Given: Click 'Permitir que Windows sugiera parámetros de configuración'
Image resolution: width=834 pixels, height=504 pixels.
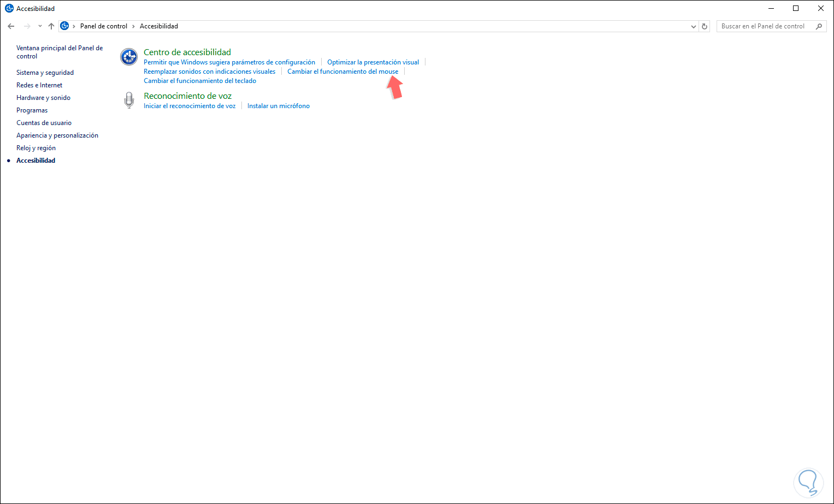Looking at the screenshot, I should (229, 62).
